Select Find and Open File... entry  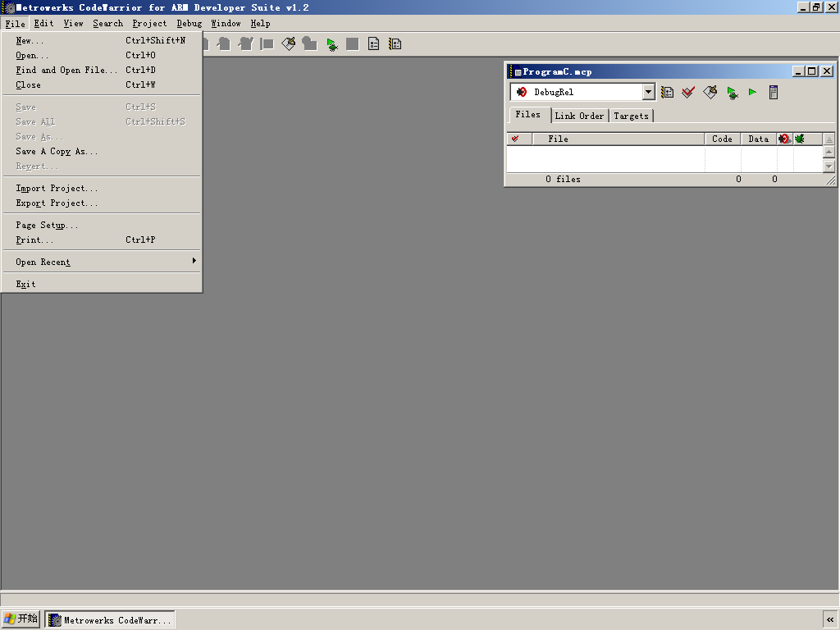click(102, 71)
